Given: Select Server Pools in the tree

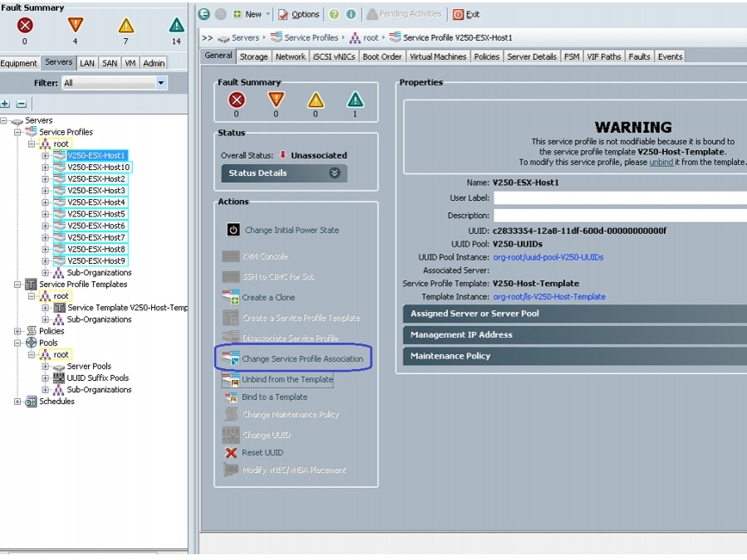Looking at the screenshot, I should (x=89, y=366).
